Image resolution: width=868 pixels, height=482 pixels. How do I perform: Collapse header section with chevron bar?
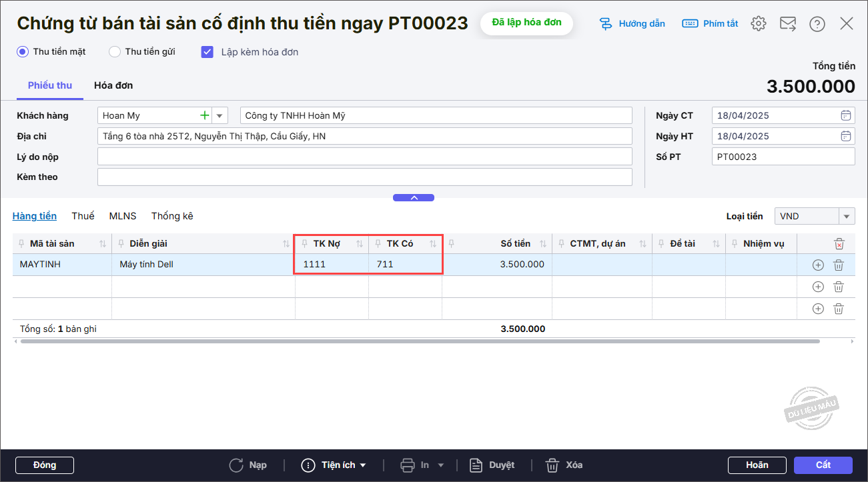click(414, 197)
